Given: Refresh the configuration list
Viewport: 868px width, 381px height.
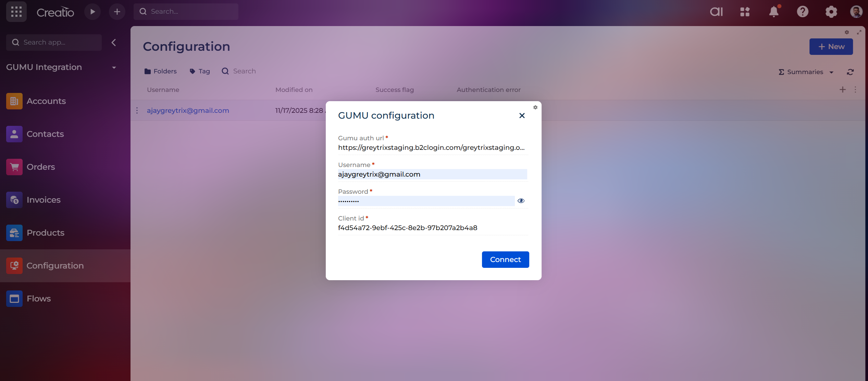Looking at the screenshot, I should [x=850, y=72].
